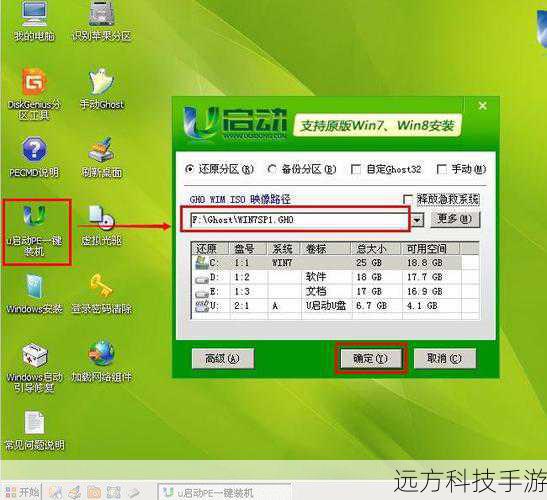This screenshot has width=547, height=500.
Task: Click the 可用空间 column header
Action: click(431, 248)
